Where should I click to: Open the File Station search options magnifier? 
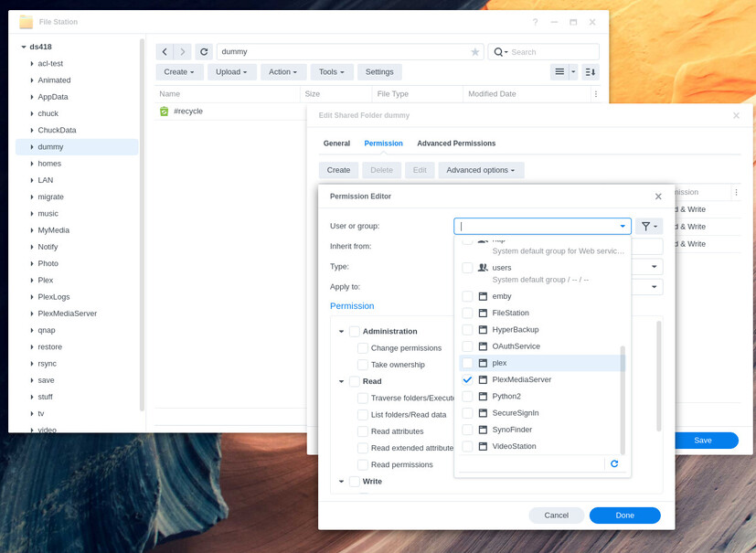(500, 51)
